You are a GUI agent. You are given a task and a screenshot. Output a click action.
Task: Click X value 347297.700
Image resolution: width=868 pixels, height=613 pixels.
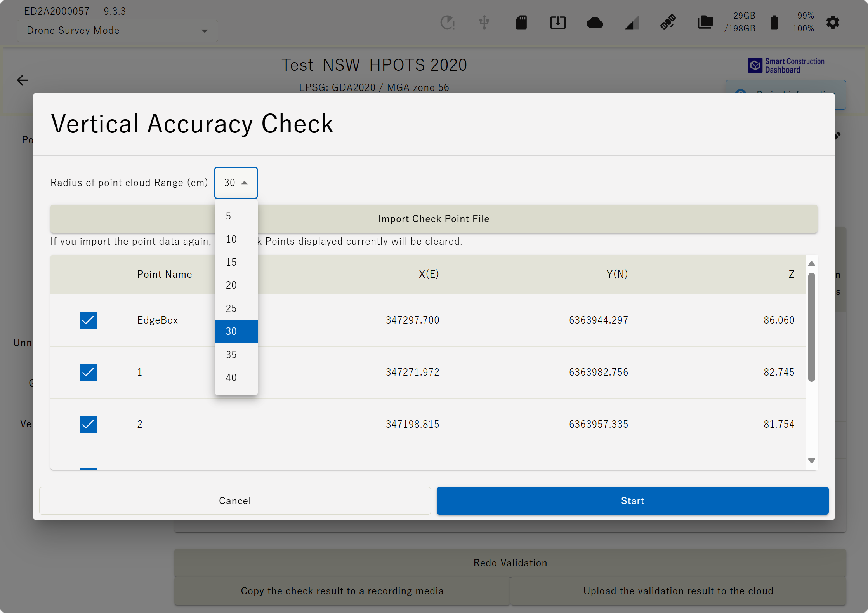(x=413, y=320)
